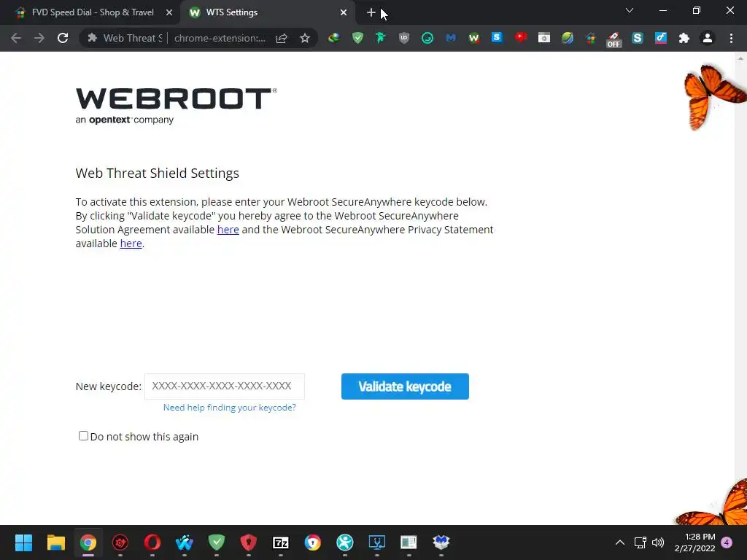Viewport: 747px width, 560px height.
Task: Click the red gear-badge taskbar app
Action: pos(120,542)
